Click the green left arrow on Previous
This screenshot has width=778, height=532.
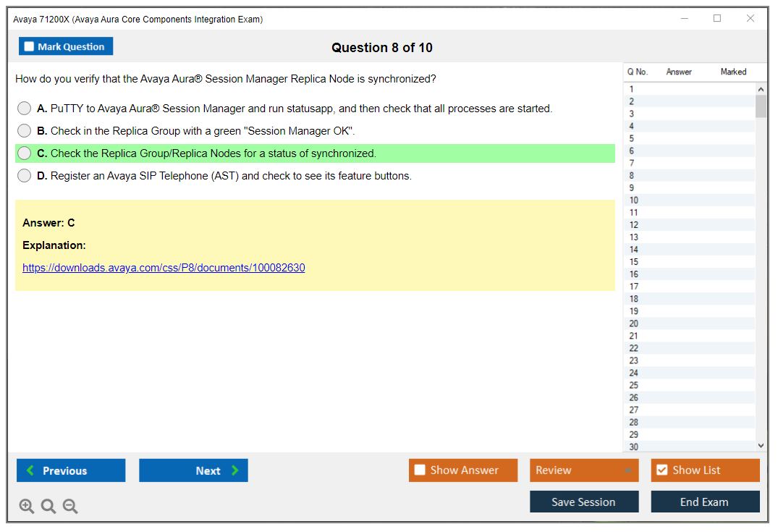(30, 470)
